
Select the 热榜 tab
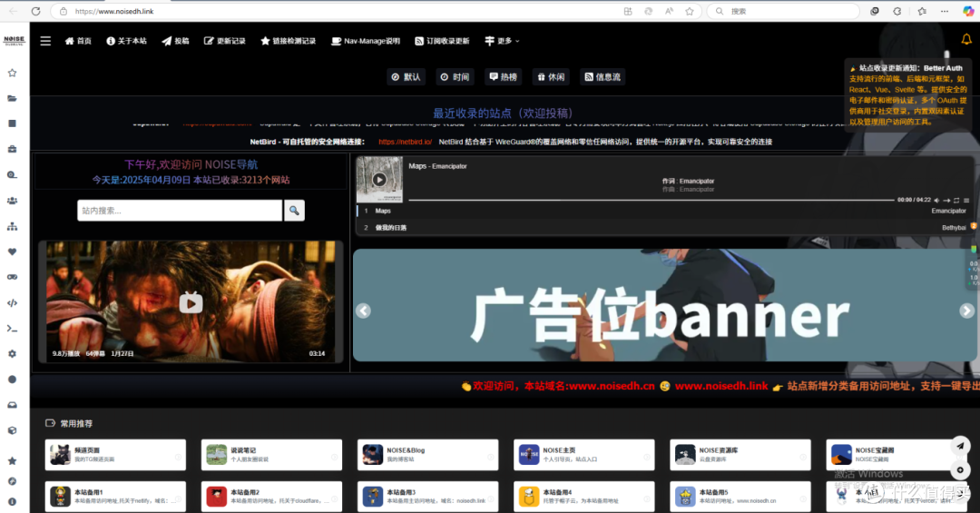point(503,77)
